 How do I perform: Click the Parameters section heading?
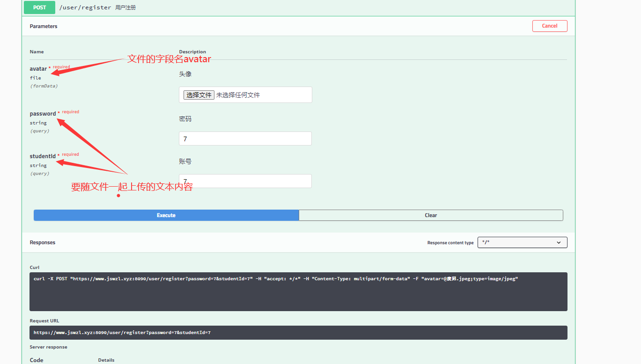click(44, 26)
